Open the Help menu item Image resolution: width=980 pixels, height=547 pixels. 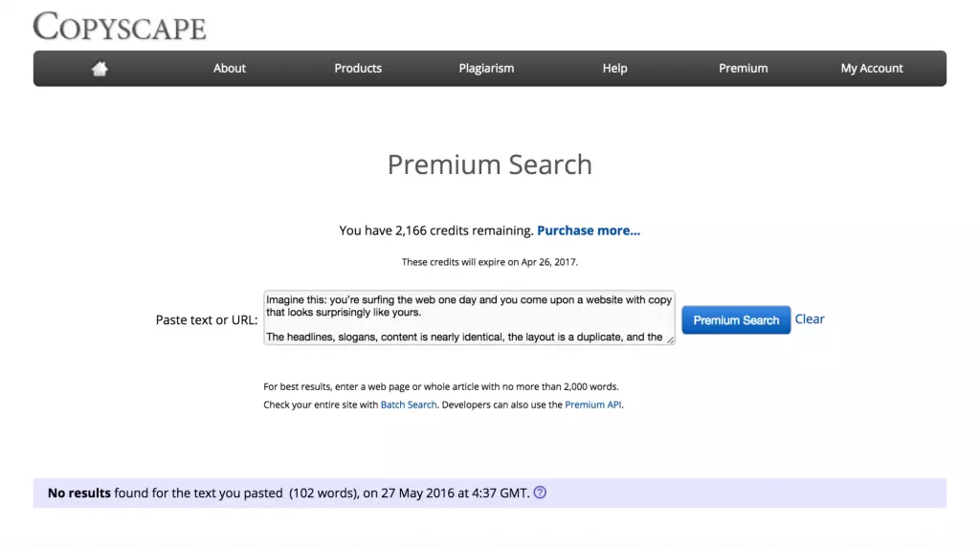614,68
